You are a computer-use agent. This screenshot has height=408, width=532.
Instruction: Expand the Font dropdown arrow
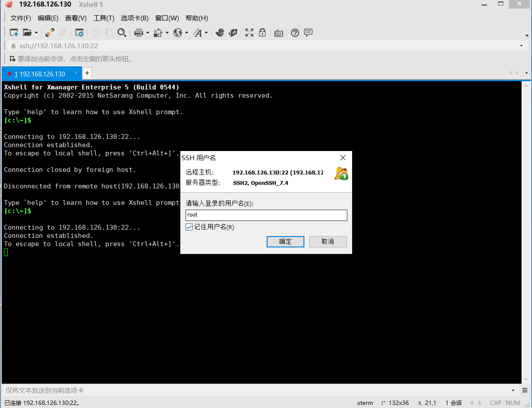pyautogui.click(x=206, y=33)
